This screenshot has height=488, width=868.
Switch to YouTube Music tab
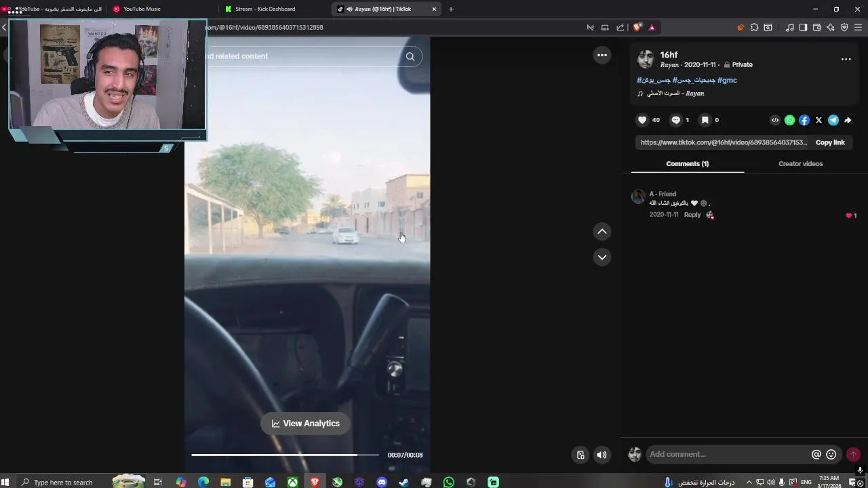point(163,9)
